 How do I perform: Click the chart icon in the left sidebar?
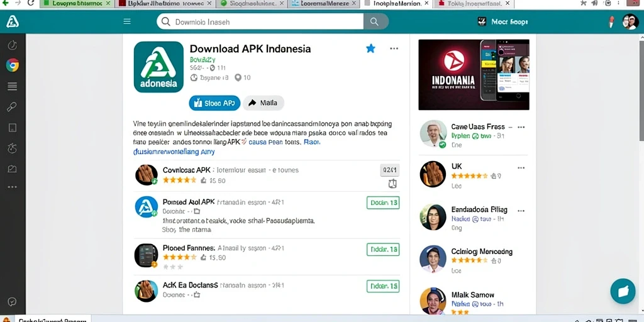pyautogui.click(x=13, y=169)
